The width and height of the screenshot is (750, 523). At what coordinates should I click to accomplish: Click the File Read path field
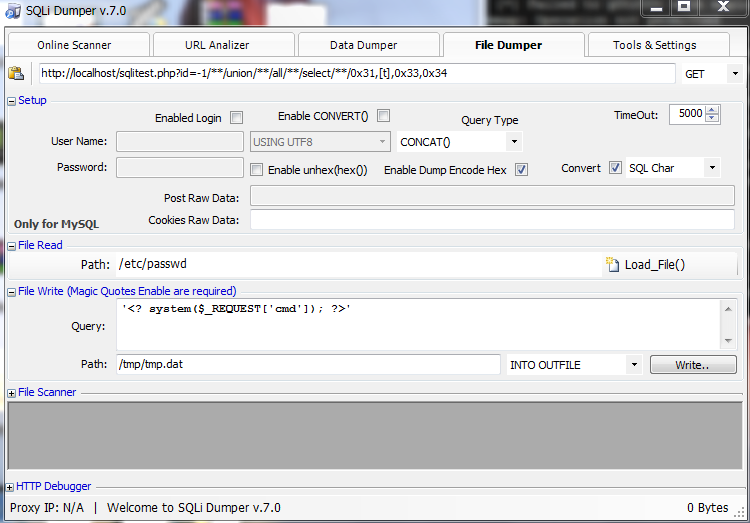coord(359,264)
